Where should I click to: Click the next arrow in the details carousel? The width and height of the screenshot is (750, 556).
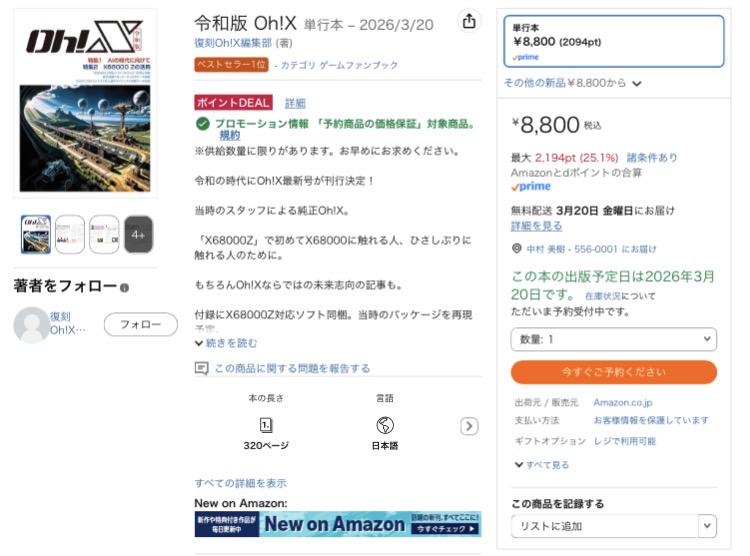pyautogui.click(x=469, y=426)
